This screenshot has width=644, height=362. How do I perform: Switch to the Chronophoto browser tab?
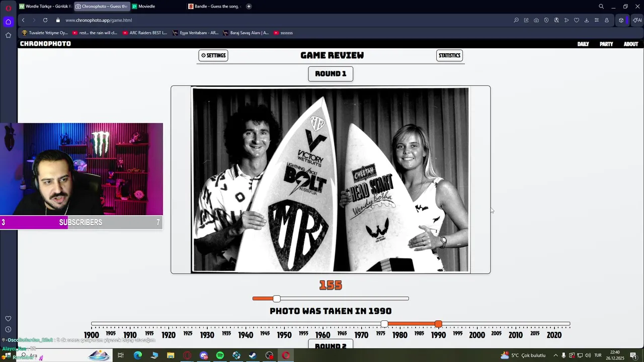(x=102, y=7)
